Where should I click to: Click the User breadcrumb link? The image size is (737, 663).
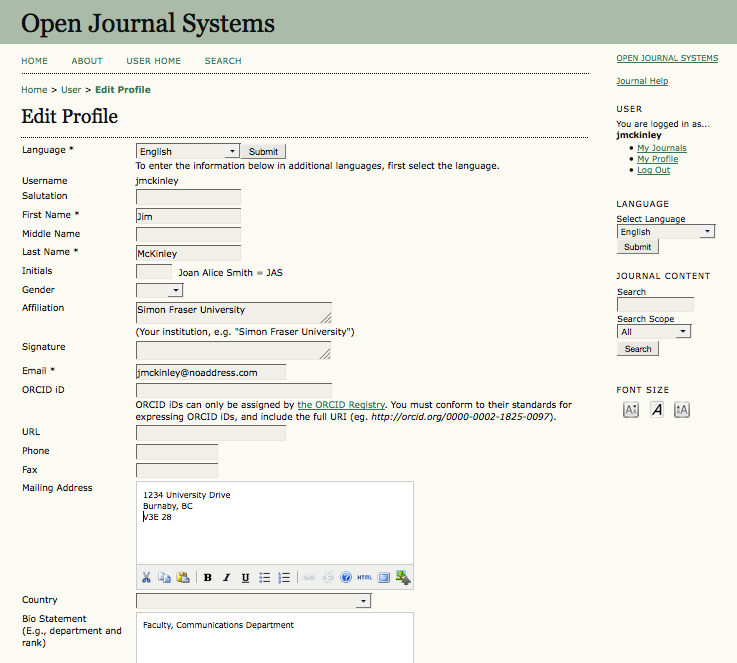point(71,90)
